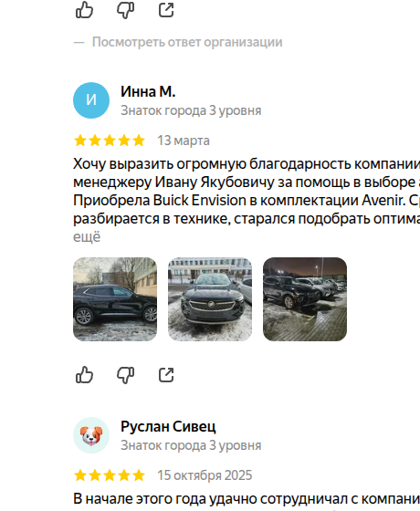The width and height of the screenshot is (420, 511).
Task: Open front-view photo of Buick Envision
Action: pos(210,299)
